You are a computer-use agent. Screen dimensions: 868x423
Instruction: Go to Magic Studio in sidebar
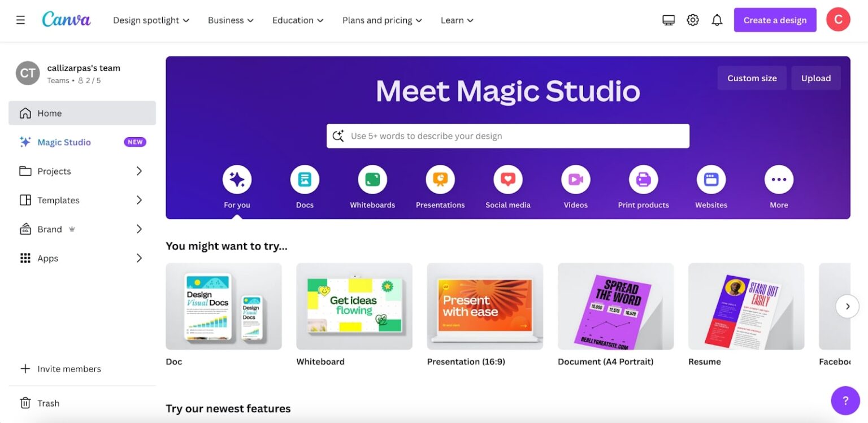point(64,142)
